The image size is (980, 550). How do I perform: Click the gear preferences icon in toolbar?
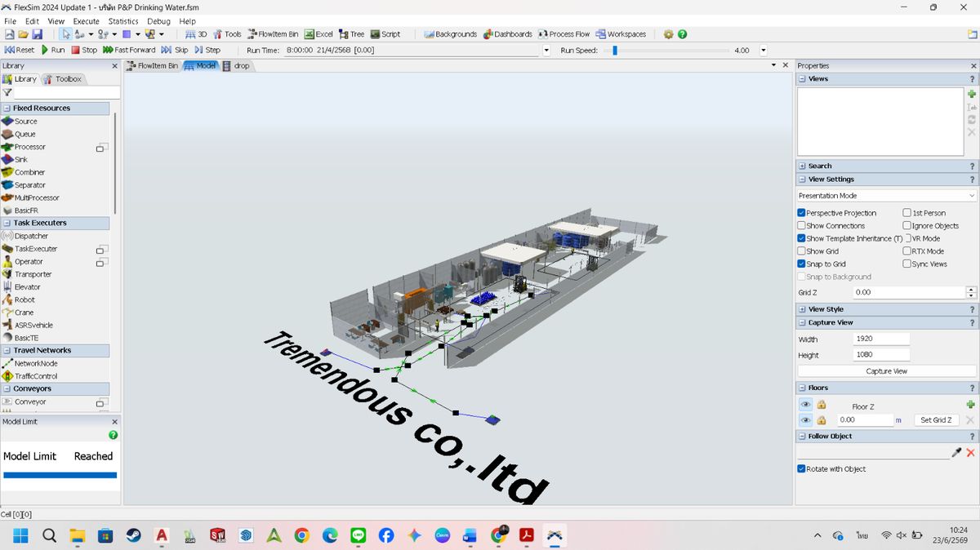pos(668,34)
